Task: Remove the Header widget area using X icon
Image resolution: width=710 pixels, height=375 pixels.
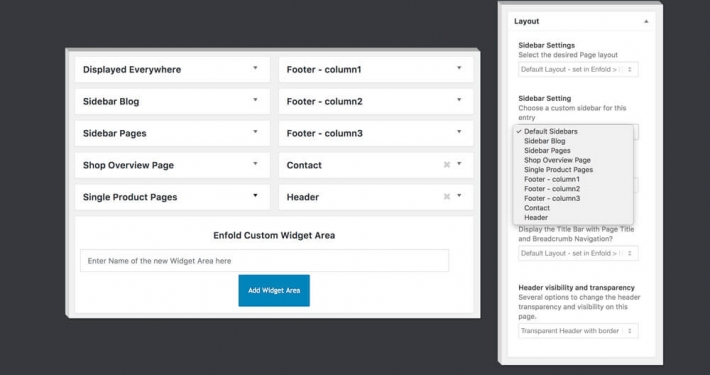Action: click(446, 197)
